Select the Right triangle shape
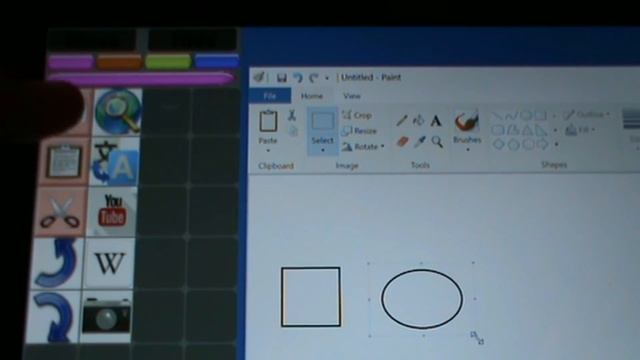Viewport: 640px width, 360px height. pyautogui.click(x=541, y=130)
